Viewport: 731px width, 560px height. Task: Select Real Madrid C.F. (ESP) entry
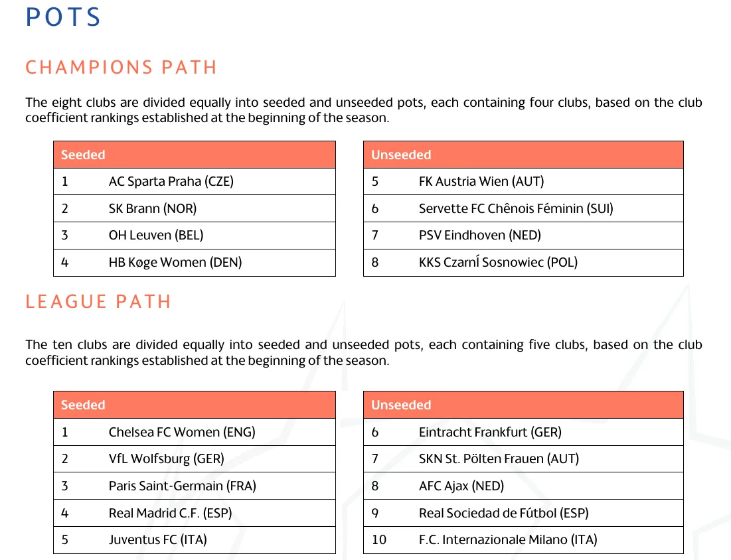coord(195,513)
